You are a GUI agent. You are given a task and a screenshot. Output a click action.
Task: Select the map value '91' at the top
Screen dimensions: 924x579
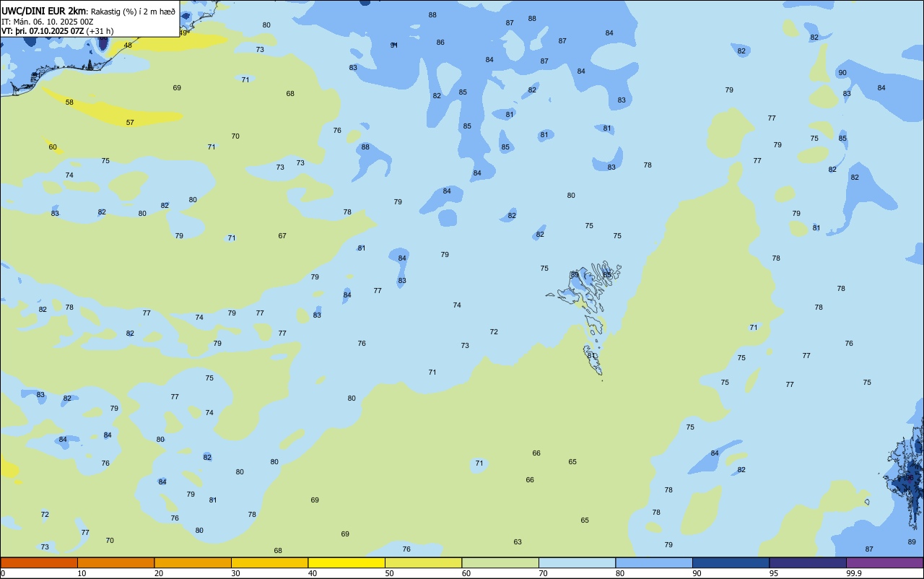pos(394,45)
